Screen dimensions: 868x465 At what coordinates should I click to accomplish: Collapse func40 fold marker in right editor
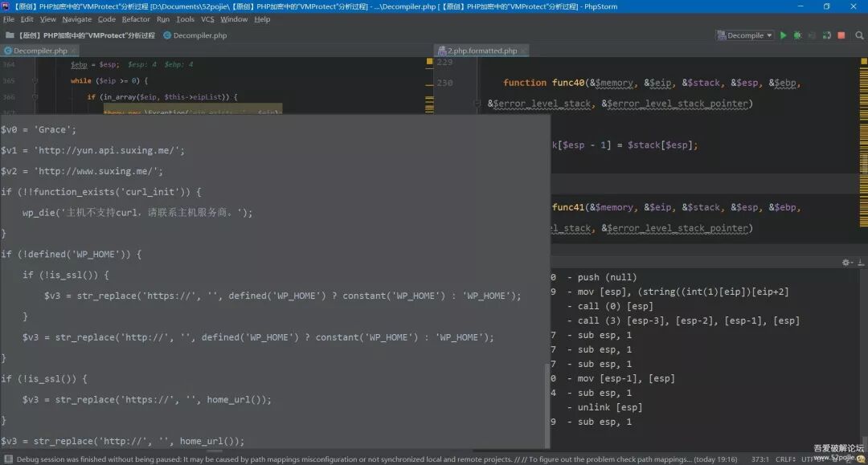pyautogui.click(x=477, y=104)
